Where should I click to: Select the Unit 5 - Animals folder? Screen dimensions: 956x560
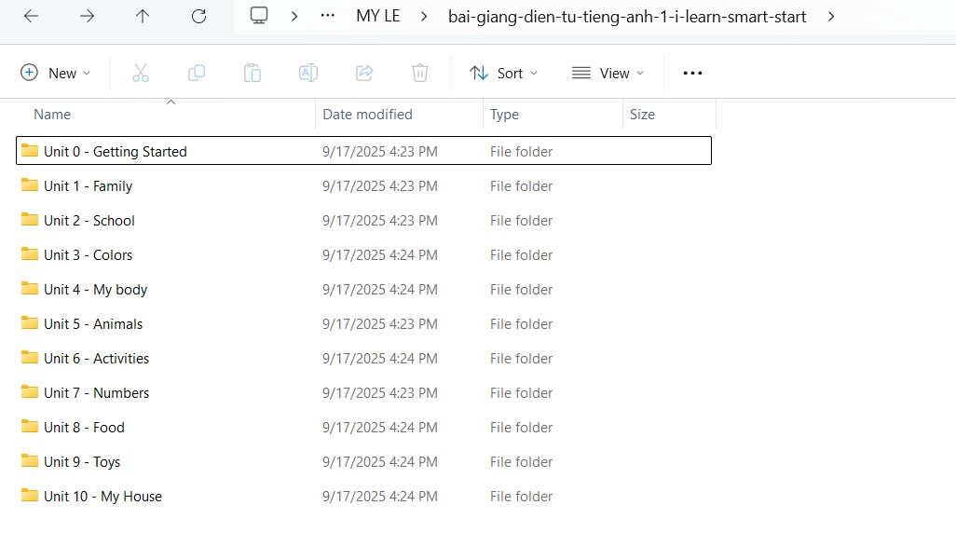(93, 324)
